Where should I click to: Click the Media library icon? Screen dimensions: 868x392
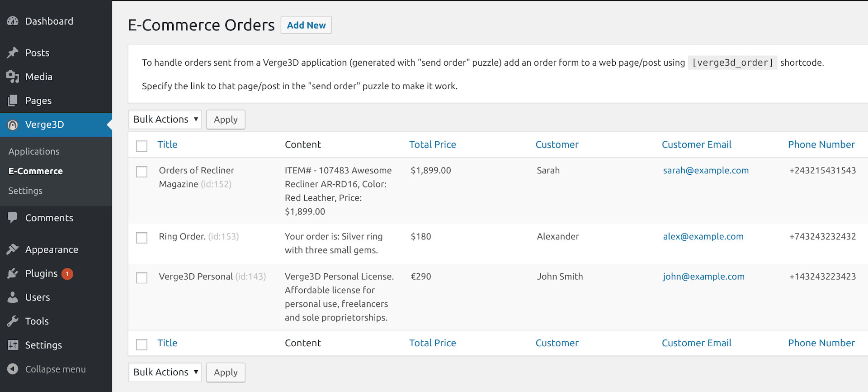13,77
